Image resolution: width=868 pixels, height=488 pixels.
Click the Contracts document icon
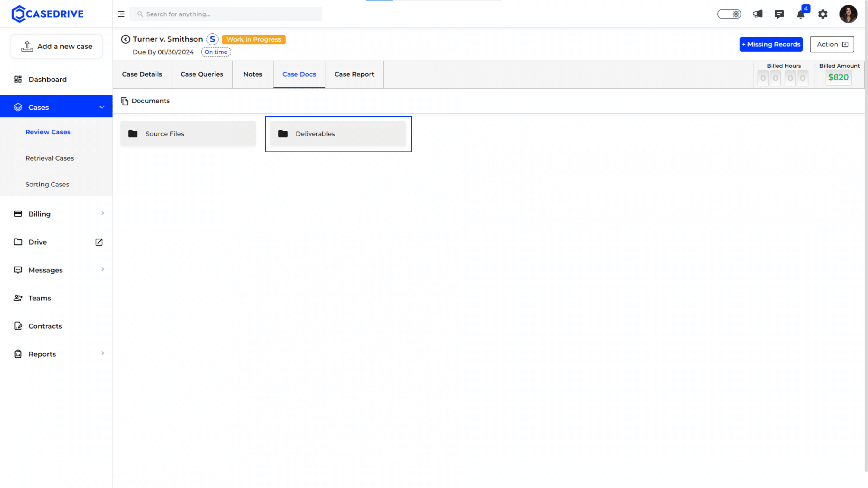(x=18, y=326)
